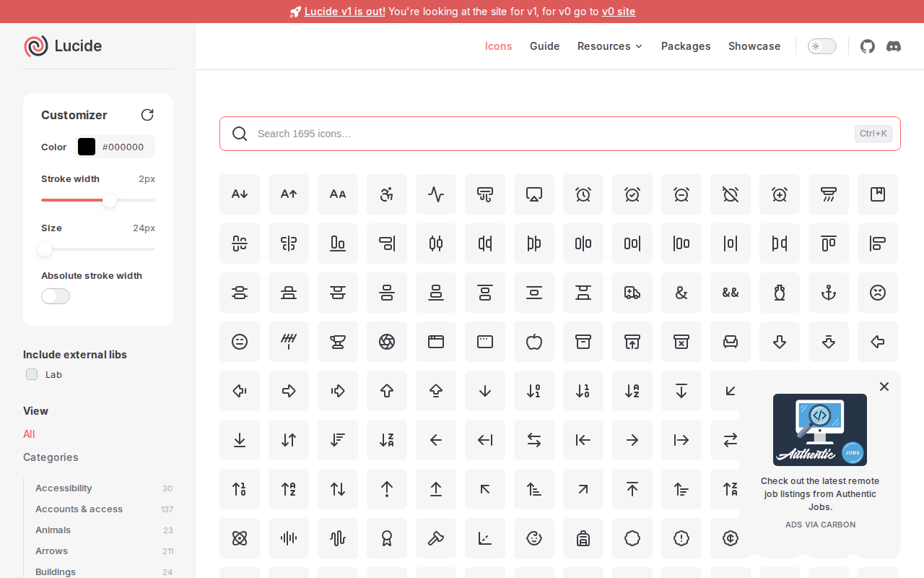Select the anvil icon
Screen dimensions: 924x578
tap(338, 342)
